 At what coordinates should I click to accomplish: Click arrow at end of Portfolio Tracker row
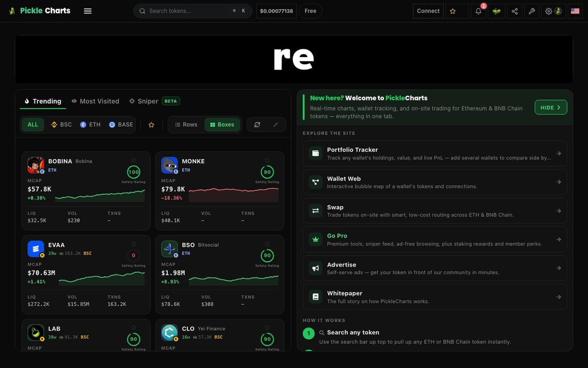click(559, 154)
